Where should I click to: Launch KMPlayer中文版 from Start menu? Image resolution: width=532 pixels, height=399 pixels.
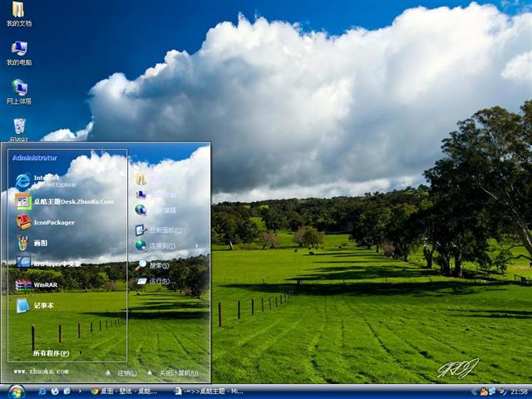(x=48, y=264)
